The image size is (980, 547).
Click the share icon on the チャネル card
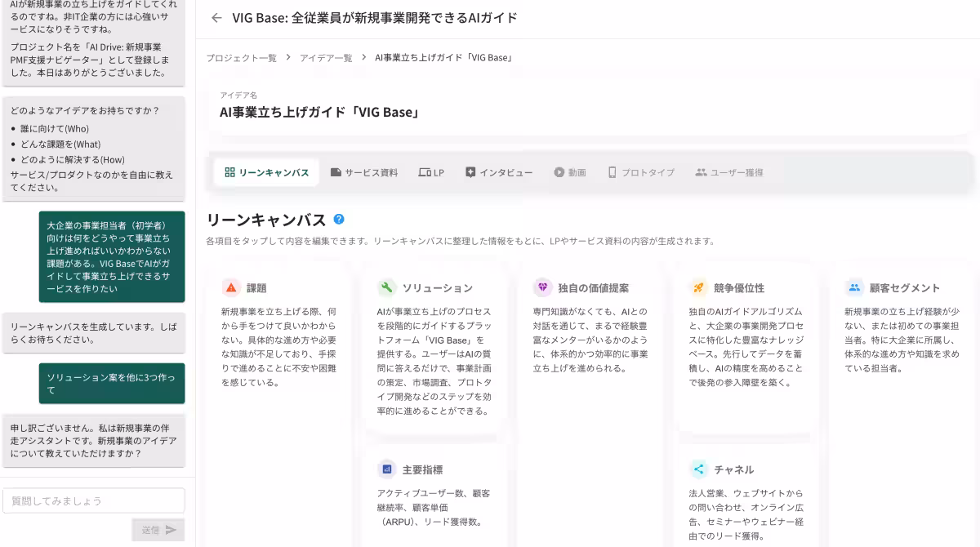[x=698, y=469]
